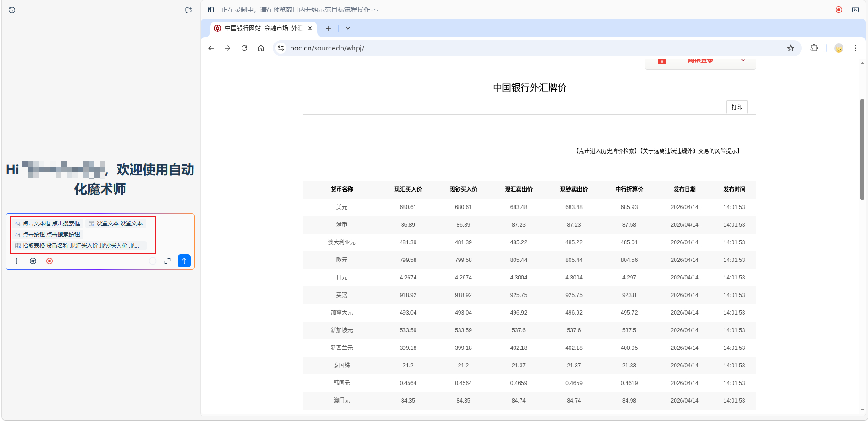Click the browser icon below chat input

[33, 261]
